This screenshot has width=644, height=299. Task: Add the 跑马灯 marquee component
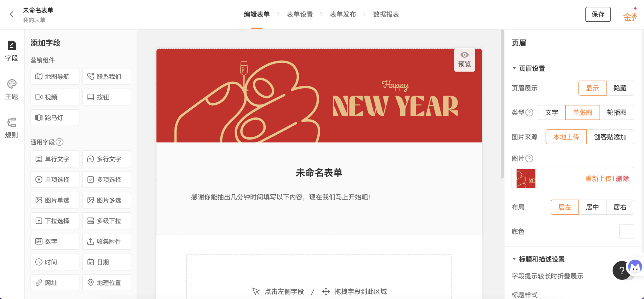point(55,118)
